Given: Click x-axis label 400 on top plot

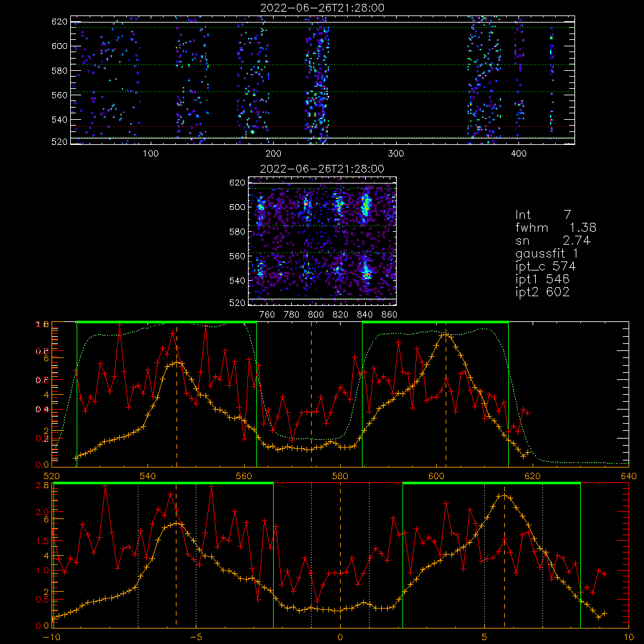Looking at the screenshot, I should click(518, 154).
